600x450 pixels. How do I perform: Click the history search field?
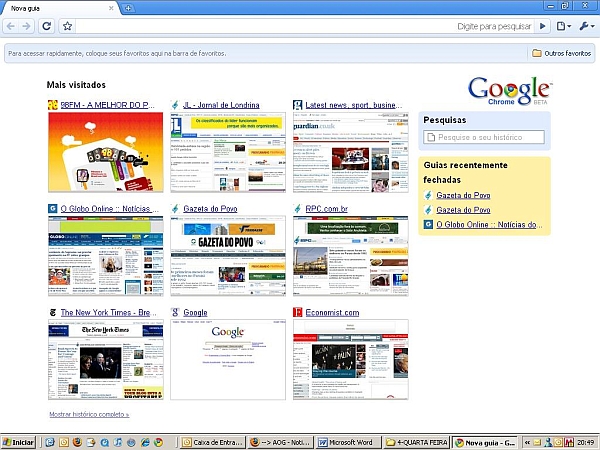click(x=490, y=136)
